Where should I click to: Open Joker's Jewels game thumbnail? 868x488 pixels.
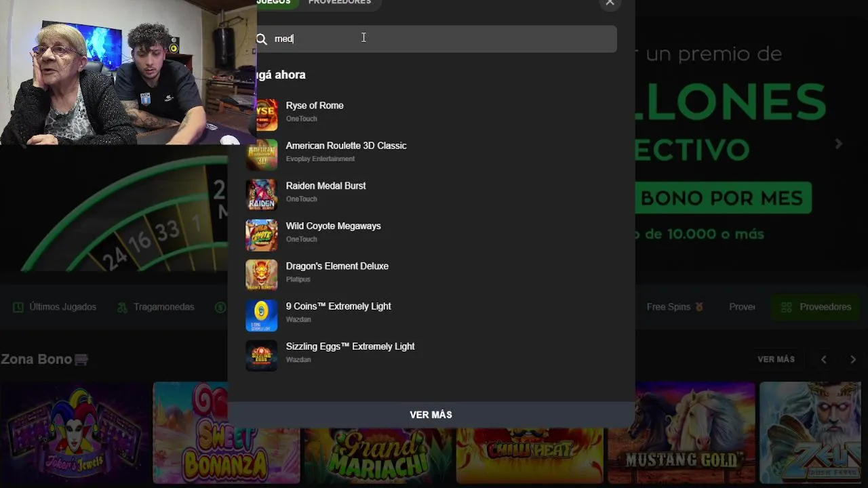[75, 432]
